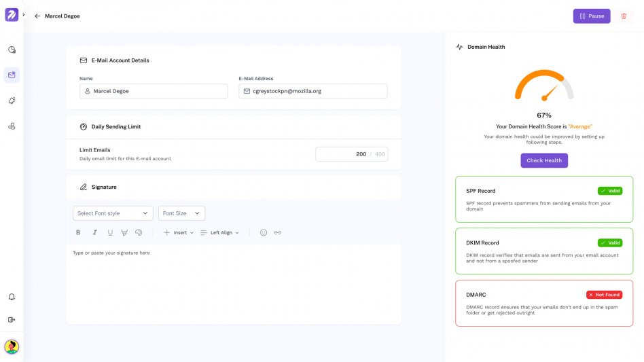
Task: Open the notifications bell in the sidebar
Action: [12, 297]
